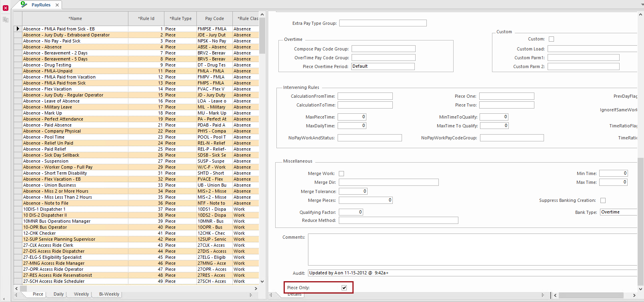This screenshot has width=644, height=302.
Task: Sort by the *Name column header
Action: (75, 18)
